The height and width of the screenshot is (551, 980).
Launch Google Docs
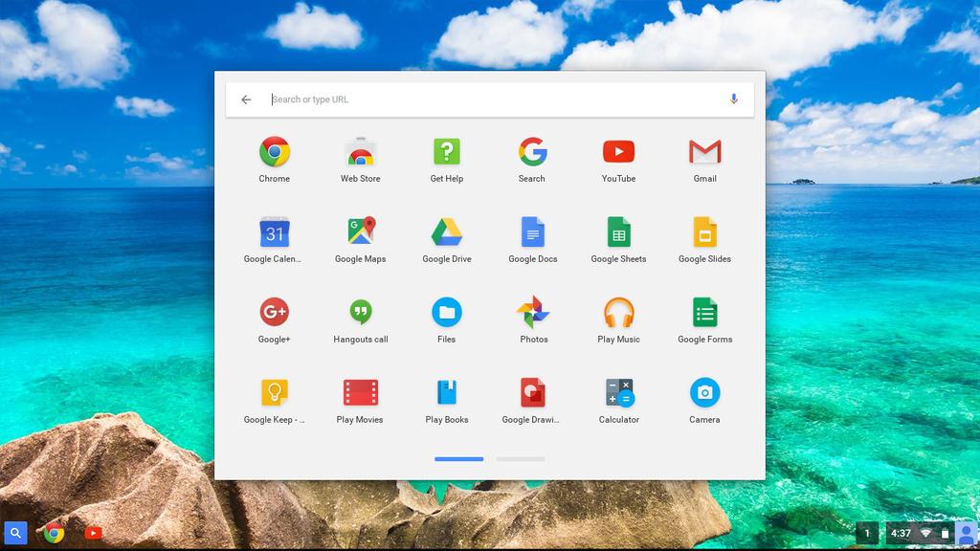(532, 232)
